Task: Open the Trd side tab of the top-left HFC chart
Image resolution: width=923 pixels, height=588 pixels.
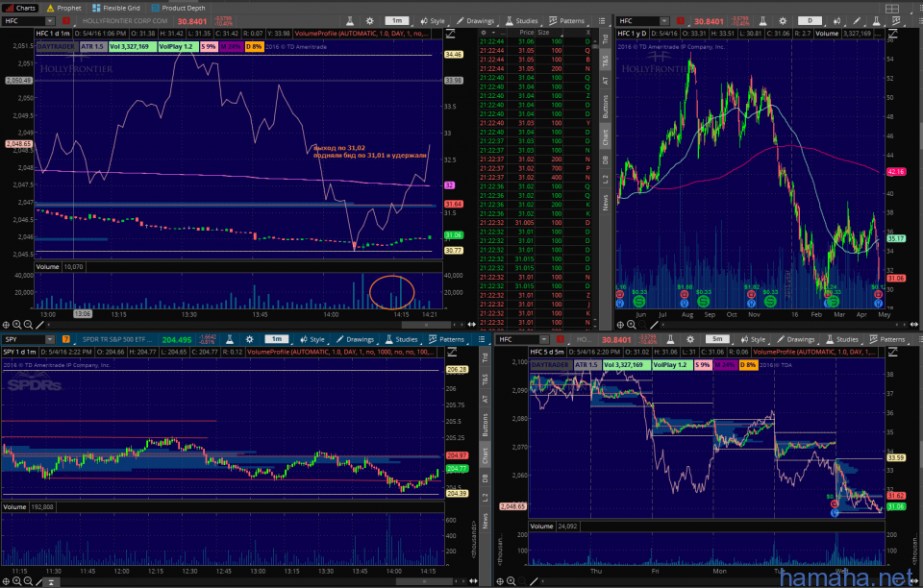Action: (x=605, y=39)
